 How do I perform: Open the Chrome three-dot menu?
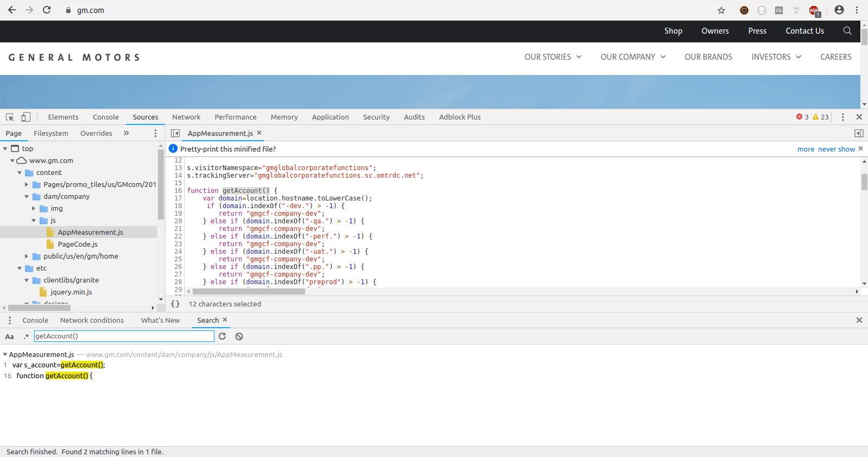(x=857, y=10)
